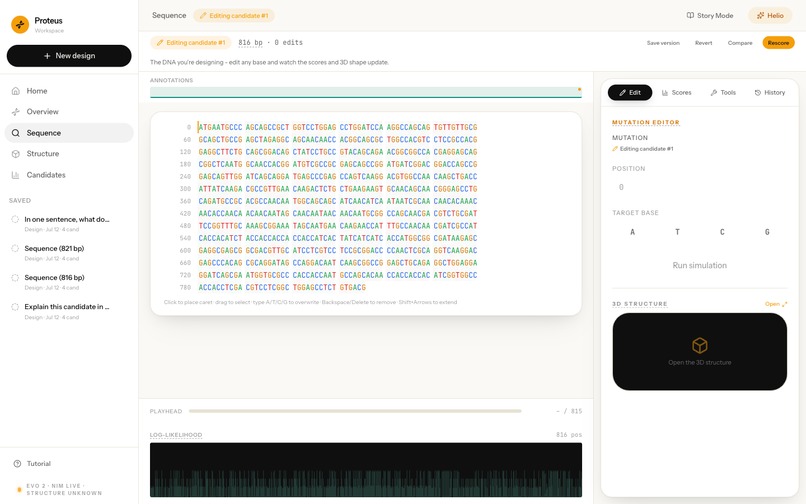Screen dimensions: 806x504
Task: Click the mutation Position input field
Action: click(x=699, y=187)
